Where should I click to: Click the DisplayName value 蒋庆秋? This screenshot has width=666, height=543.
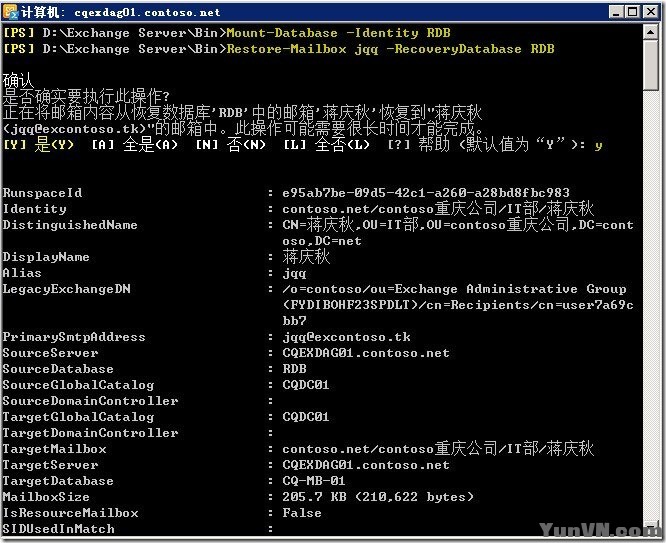[x=306, y=257]
